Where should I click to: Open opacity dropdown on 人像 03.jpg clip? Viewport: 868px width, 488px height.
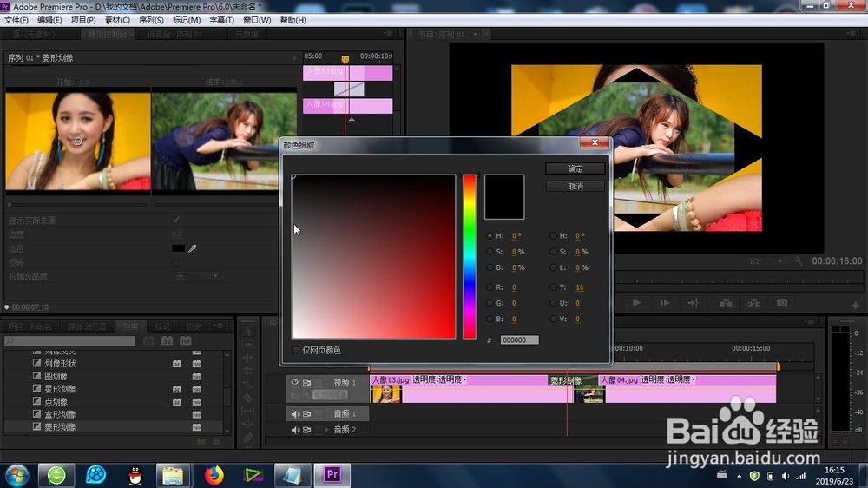pos(465,380)
